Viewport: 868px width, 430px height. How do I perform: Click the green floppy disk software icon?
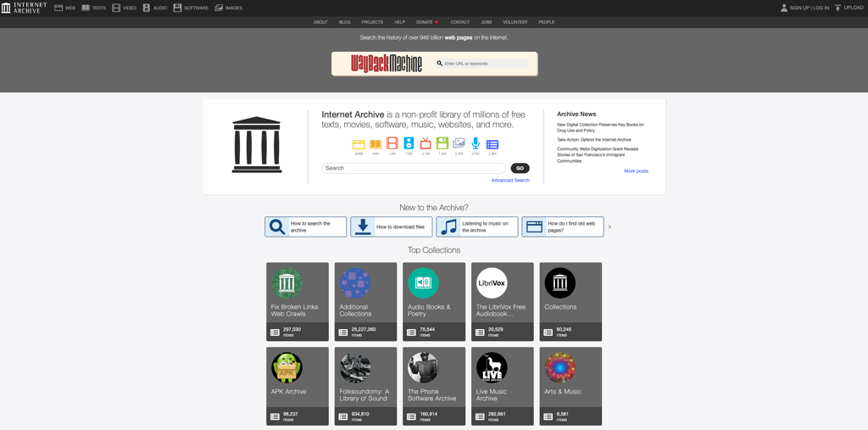pos(442,143)
